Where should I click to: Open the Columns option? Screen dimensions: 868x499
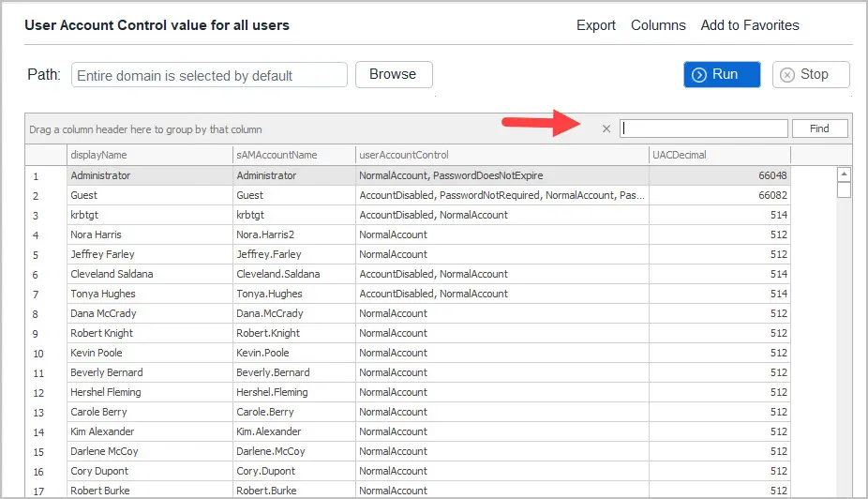658,25
